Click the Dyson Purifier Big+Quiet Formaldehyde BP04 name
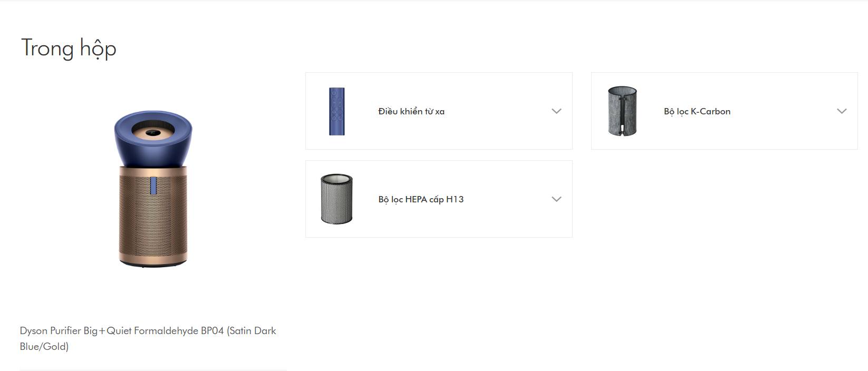The image size is (868, 371). tap(148, 331)
